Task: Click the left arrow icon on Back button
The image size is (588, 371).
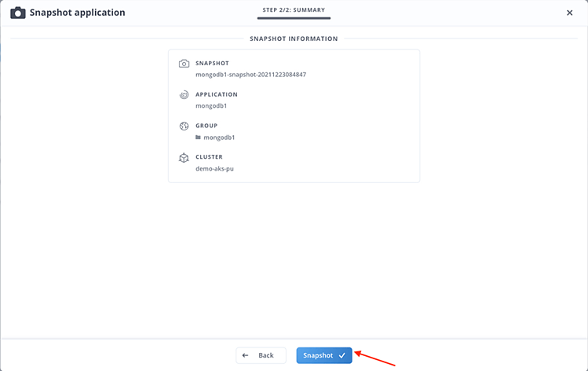Action: coord(246,355)
